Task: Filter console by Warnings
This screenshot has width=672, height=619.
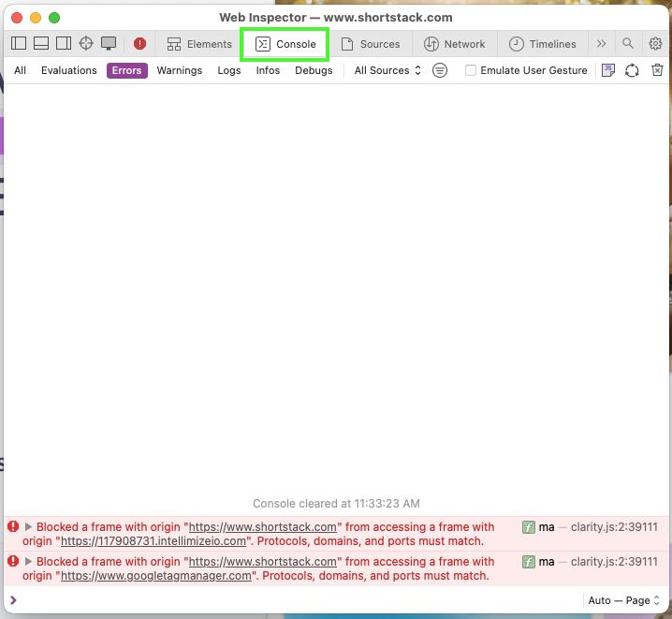Action: coord(180,70)
